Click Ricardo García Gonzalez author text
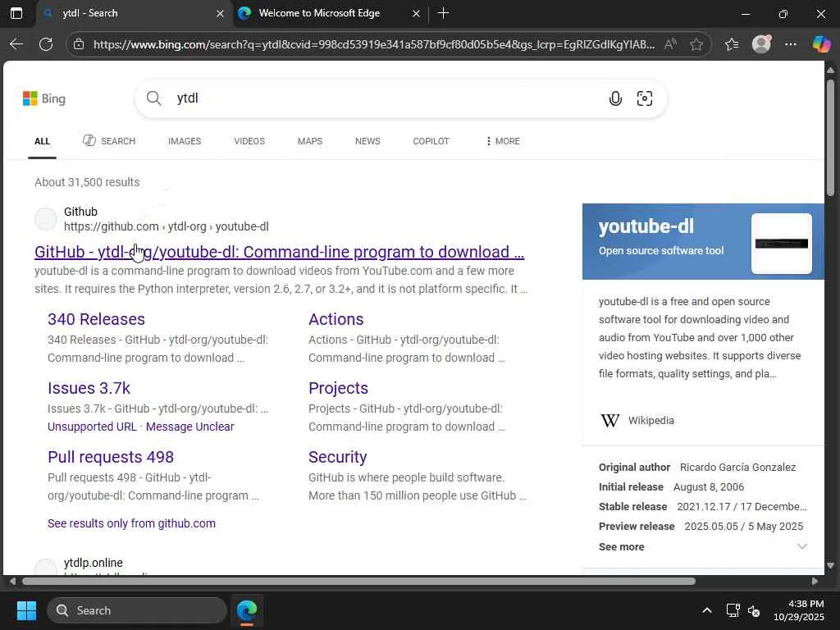840x630 pixels. [x=737, y=467]
